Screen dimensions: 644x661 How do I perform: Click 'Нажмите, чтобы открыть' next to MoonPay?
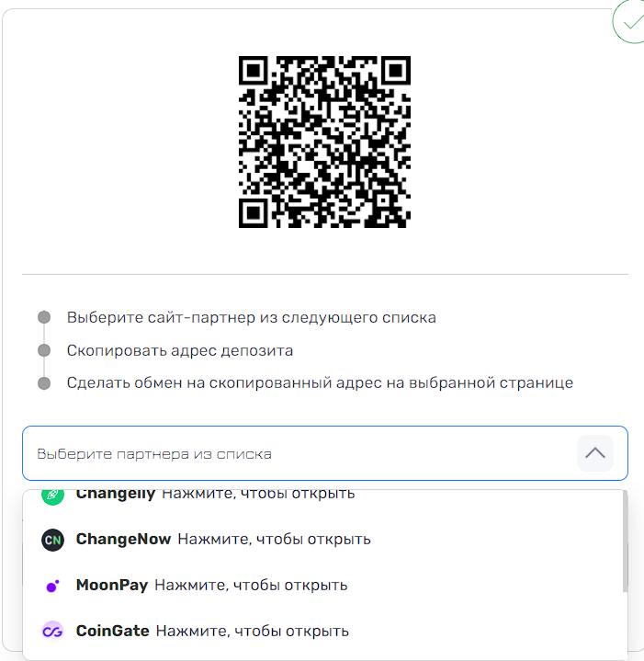[251, 585]
